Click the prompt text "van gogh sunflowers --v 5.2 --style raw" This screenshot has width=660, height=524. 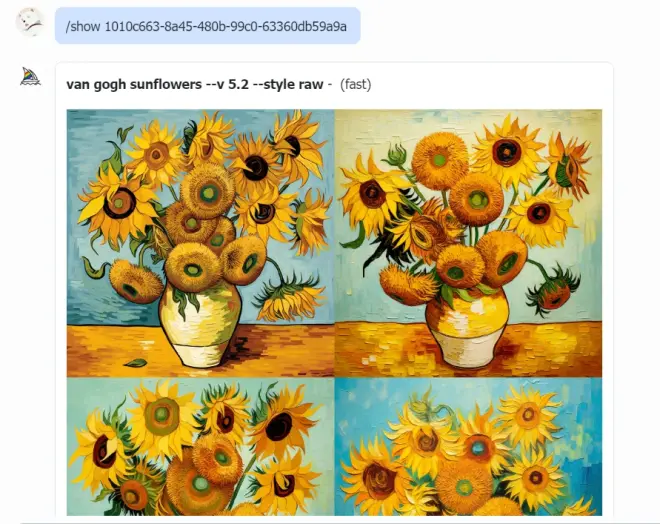194,84
